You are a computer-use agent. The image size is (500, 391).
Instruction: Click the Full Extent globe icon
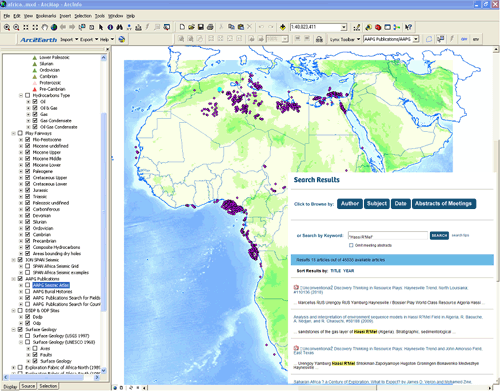[x=54, y=27]
